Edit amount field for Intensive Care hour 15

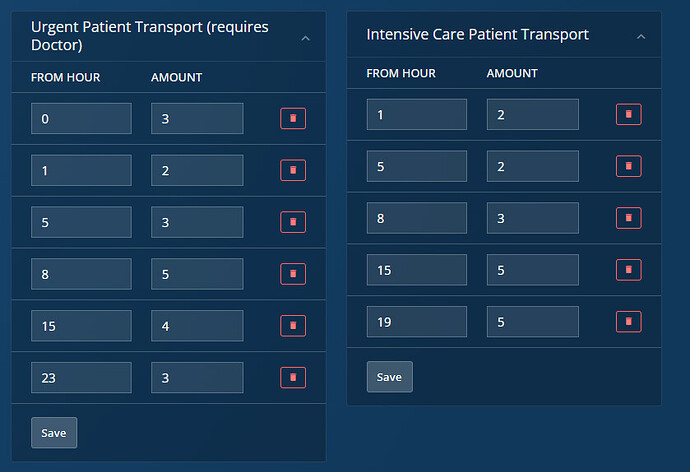(x=532, y=270)
